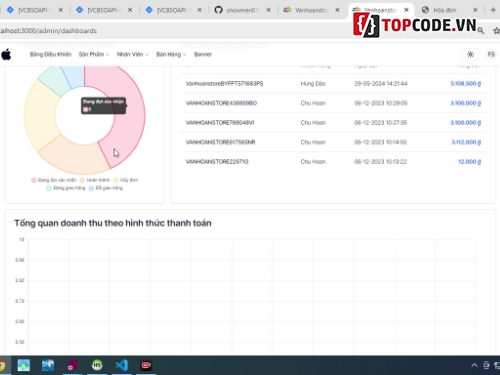500x375 pixels.
Task: Open the purple app icon in taskbar
Action: tap(72, 365)
